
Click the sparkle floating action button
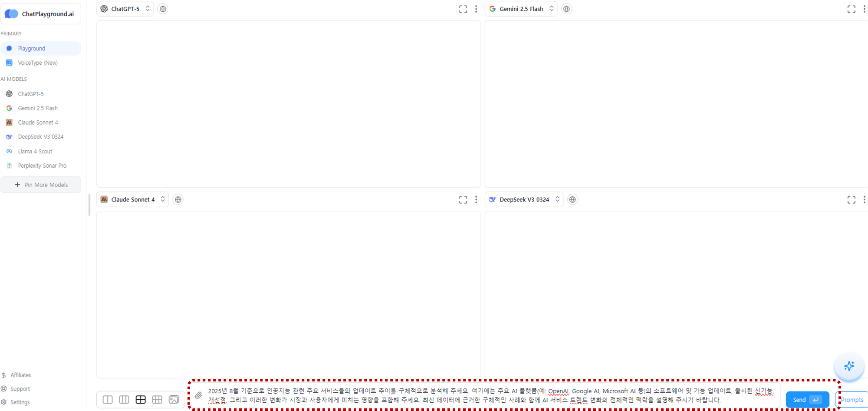point(849,366)
